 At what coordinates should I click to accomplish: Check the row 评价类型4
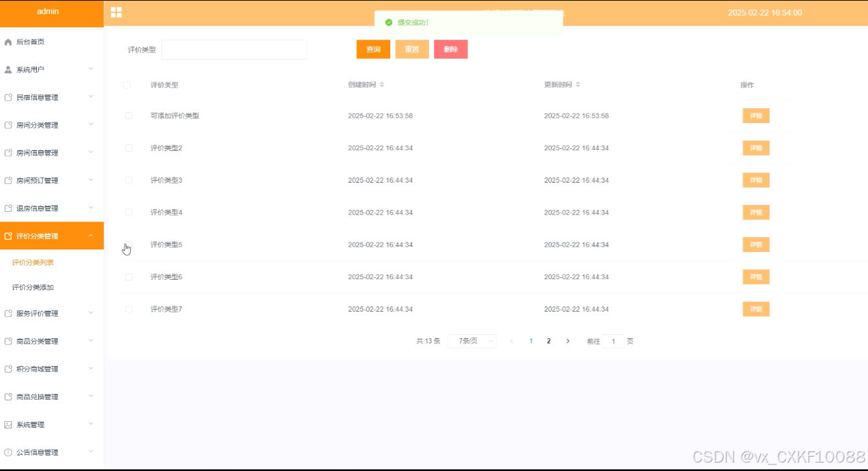click(128, 213)
